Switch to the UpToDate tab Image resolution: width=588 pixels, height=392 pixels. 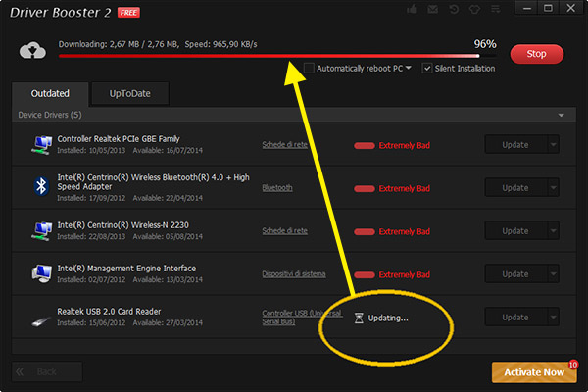coord(129,93)
